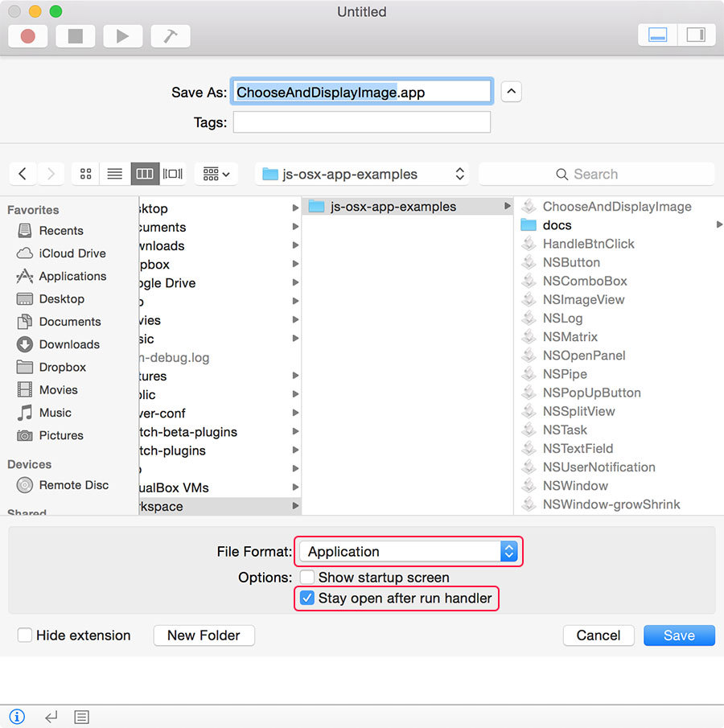
Task: Run the script with the play button
Action: coord(122,35)
